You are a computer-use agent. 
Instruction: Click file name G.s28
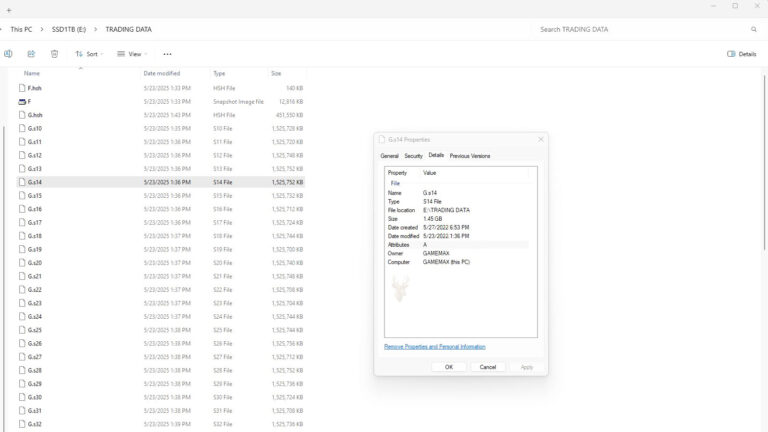click(x=35, y=371)
